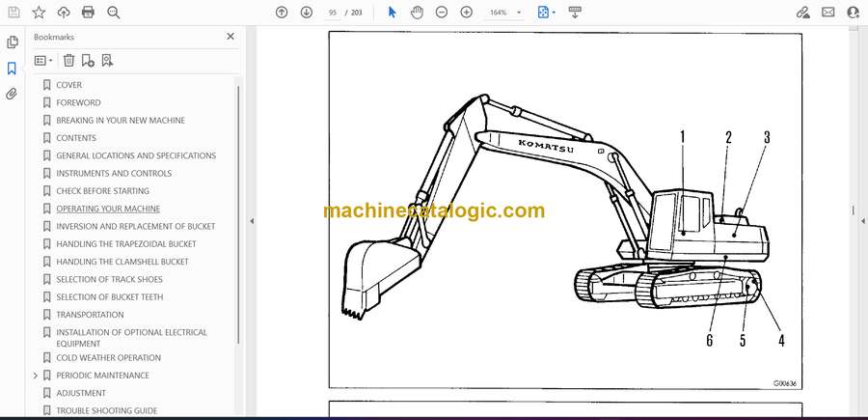Open HANDLING THE CLAMSHELL BUCKET
The width and height of the screenshot is (868, 420).
pos(122,262)
